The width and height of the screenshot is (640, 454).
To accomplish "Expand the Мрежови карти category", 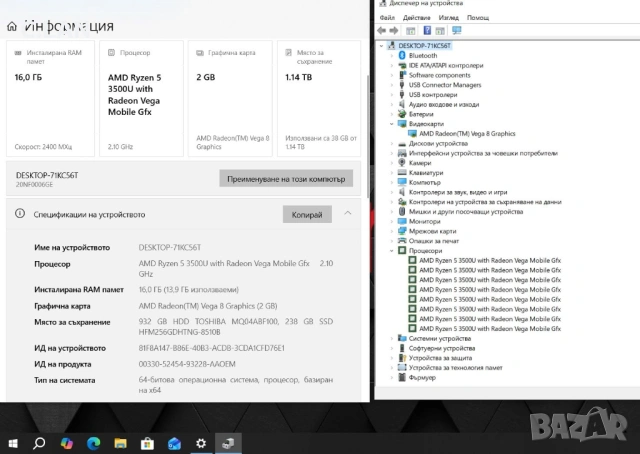I will tap(391, 231).
